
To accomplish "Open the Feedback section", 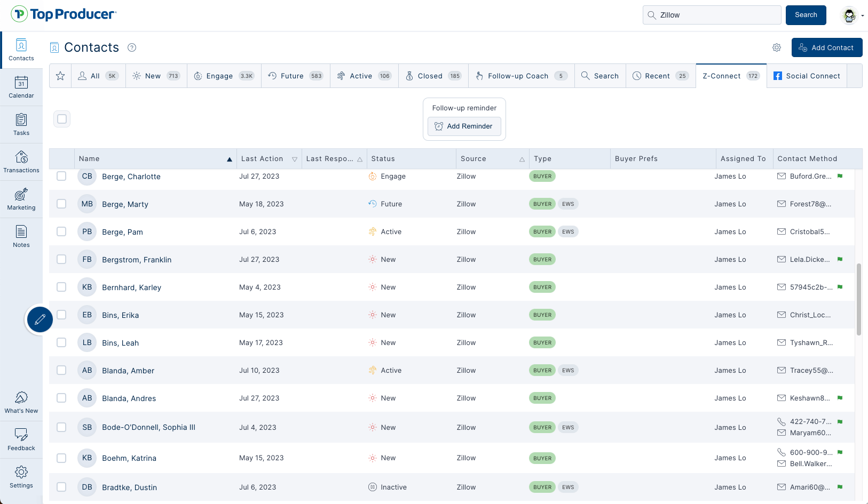I will 21,438.
